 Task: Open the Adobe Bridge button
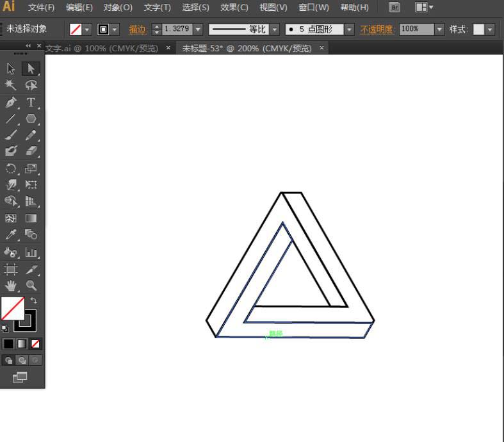point(394,7)
